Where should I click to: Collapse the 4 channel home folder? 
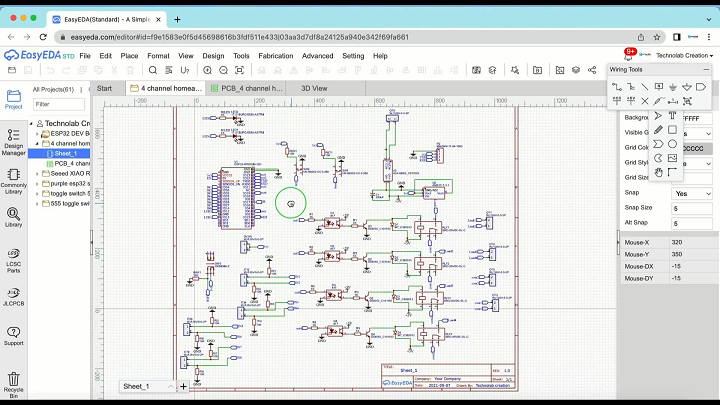37,144
